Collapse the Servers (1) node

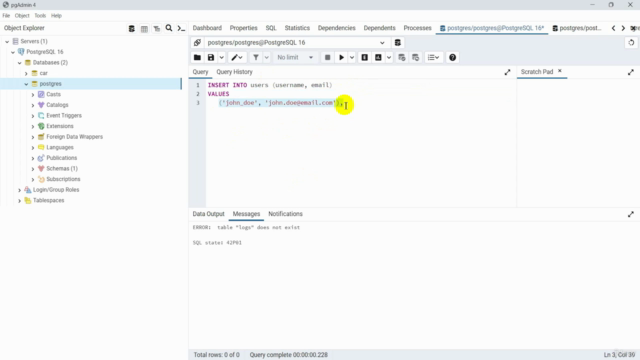[x=7, y=41]
